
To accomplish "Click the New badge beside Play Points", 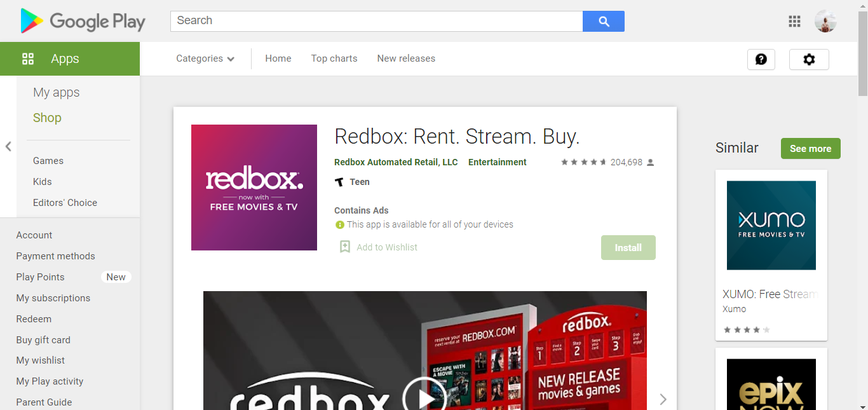I will (x=116, y=277).
